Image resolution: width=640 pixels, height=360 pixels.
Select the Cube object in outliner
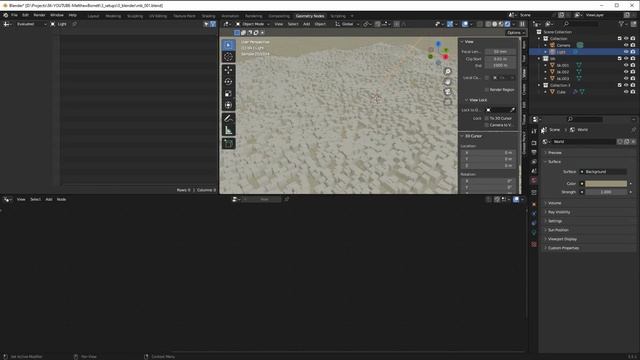click(x=561, y=92)
